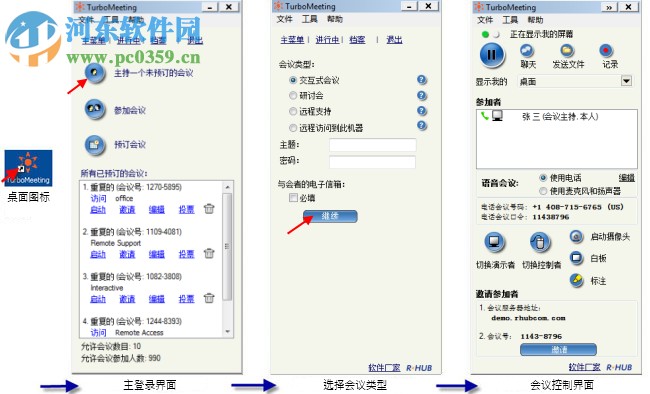Click the schedule meeting (预订会议) icon
Screen dimensions: 650x394
coord(95,145)
